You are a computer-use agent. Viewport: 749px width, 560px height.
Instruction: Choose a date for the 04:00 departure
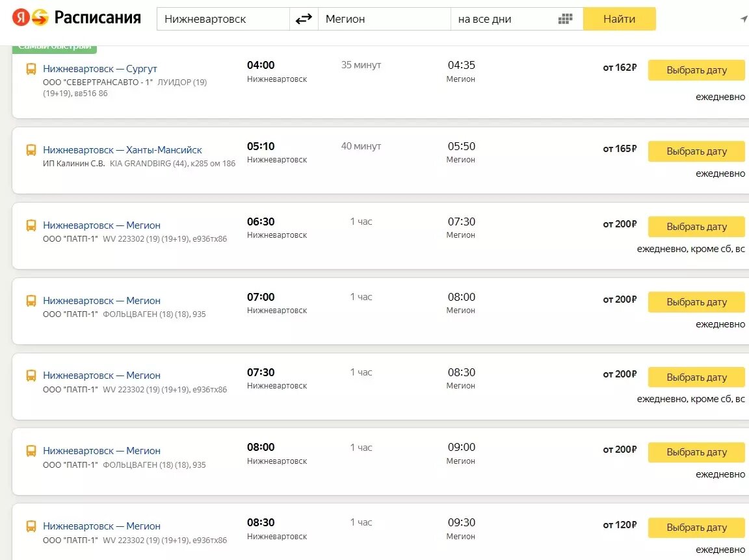[696, 70]
